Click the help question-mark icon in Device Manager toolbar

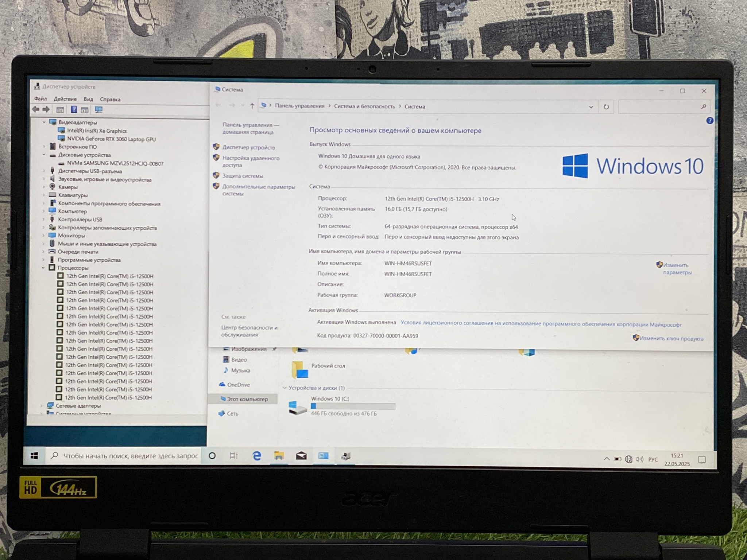point(74,109)
